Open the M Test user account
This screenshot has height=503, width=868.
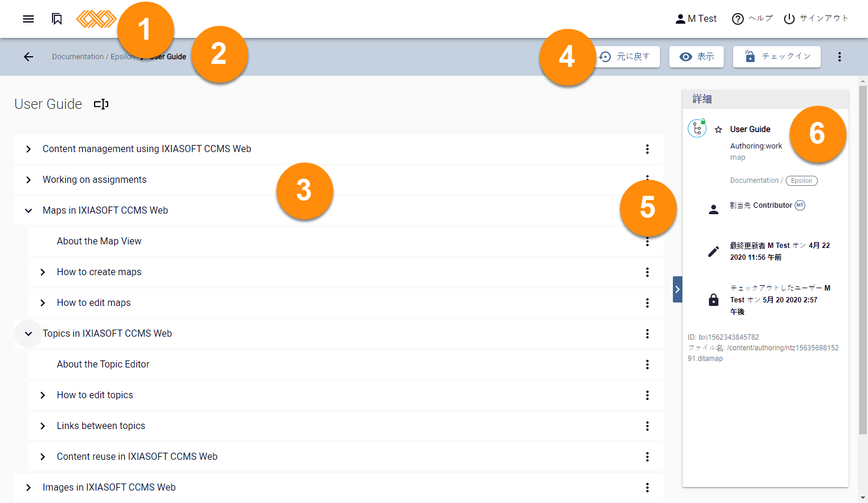[696, 19]
